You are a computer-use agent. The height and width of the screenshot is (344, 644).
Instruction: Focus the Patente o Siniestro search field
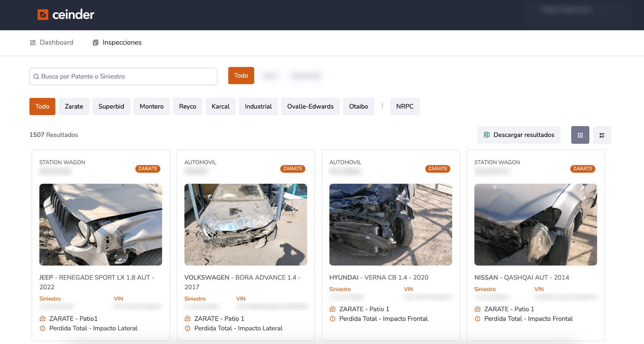point(123,76)
